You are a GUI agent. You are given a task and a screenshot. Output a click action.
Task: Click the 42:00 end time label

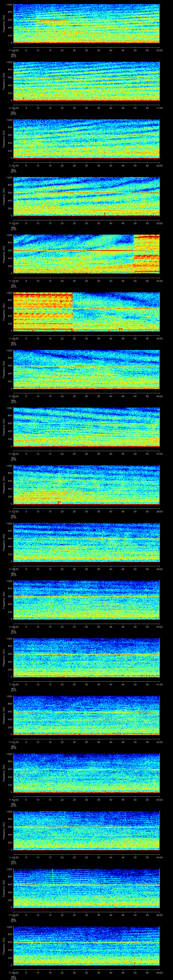[159, 742]
